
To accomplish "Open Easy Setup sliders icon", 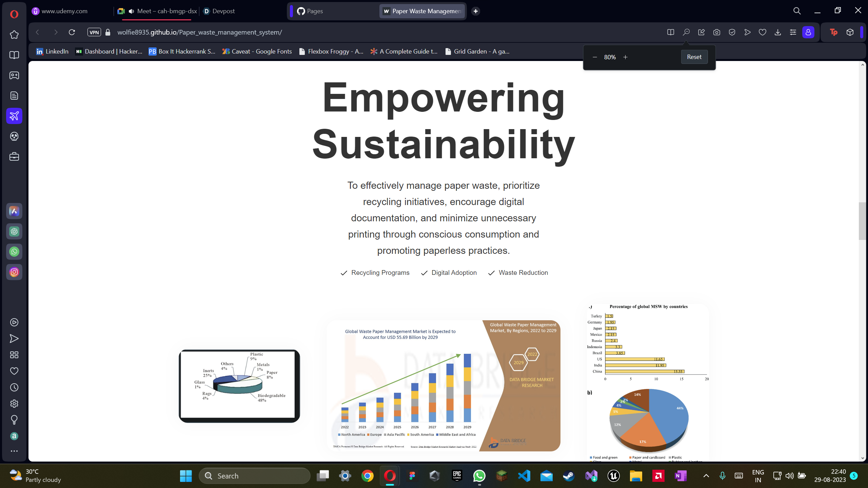I will pyautogui.click(x=793, y=32).
